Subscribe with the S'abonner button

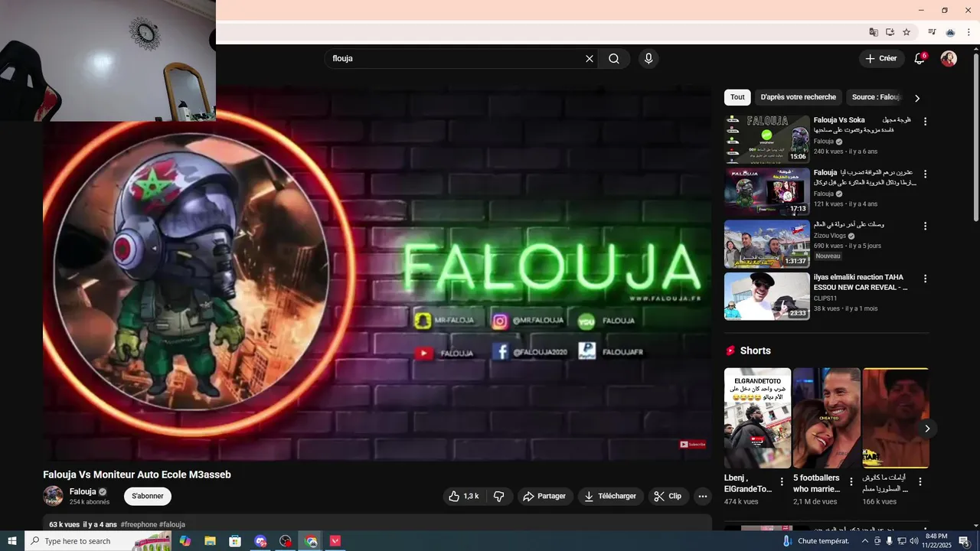[148, 496]
